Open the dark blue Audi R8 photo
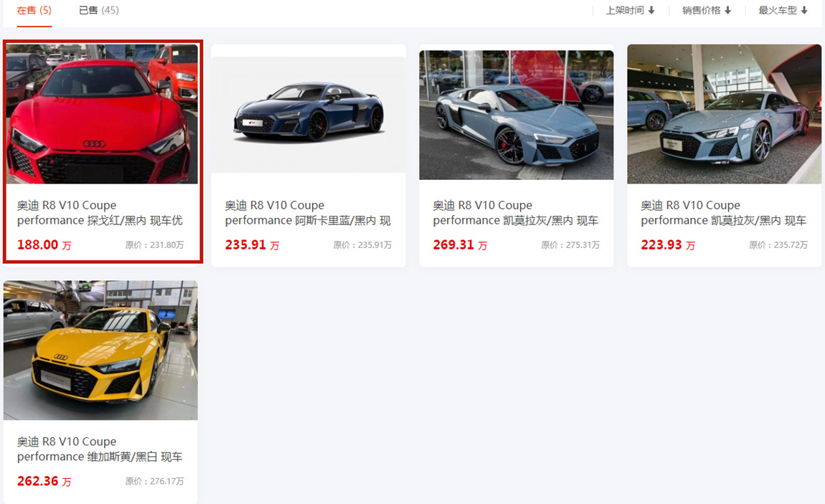This screenshot has width=825, height=504. tap(308, 115)
